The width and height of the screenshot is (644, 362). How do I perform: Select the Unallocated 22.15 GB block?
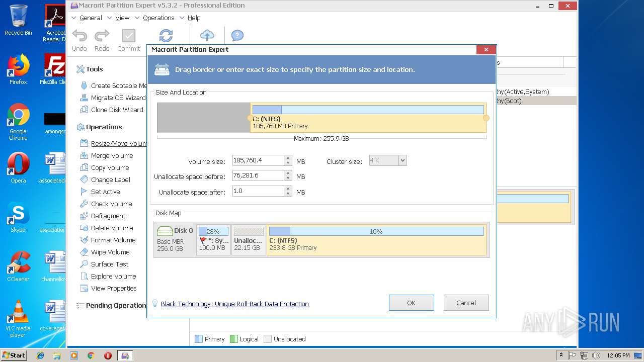coord(249,239)
